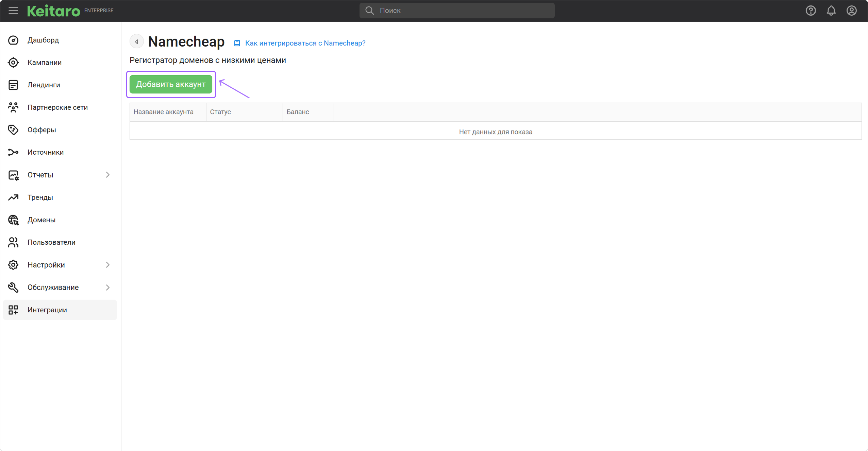Click the Название аккаунта column header
This screenshot has height=451, width=868.
tap(164, 112)
